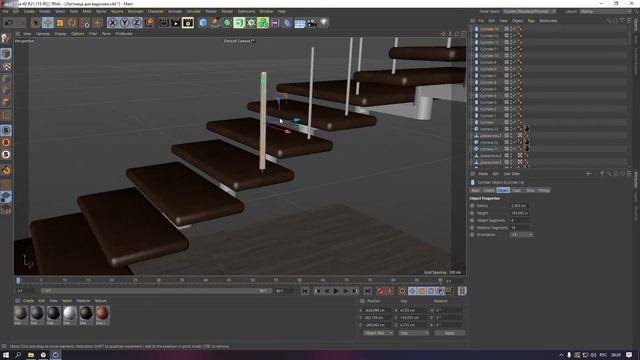Open the Node Space dropdown
This screenshot has height=360, width=640.
point(529,11)
